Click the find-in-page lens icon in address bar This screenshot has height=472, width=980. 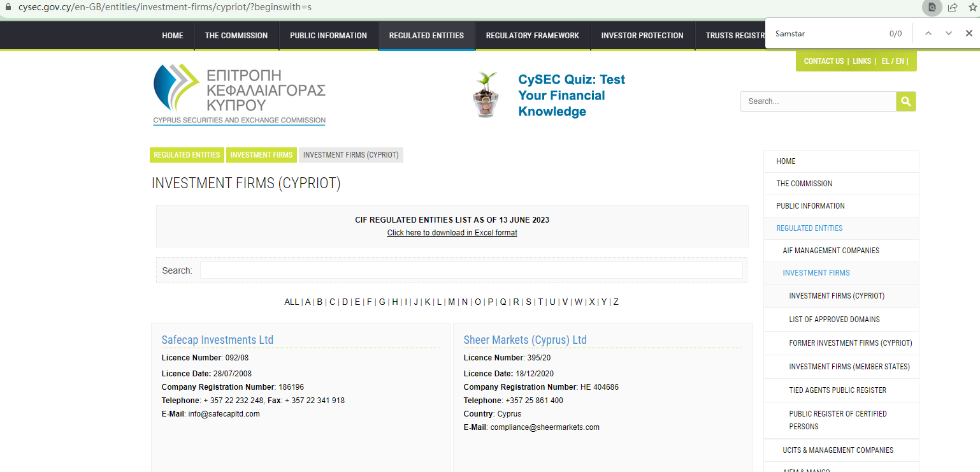point(932,8)
